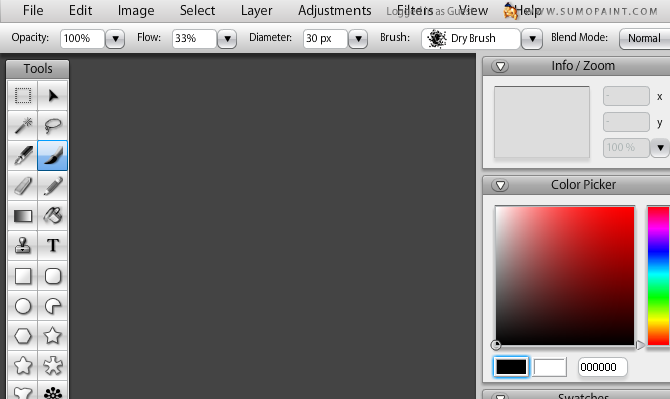The width and height of the screenshot is (670, 399).
Task: Collapse the Color Picker panel
Action: click(500, 185)
